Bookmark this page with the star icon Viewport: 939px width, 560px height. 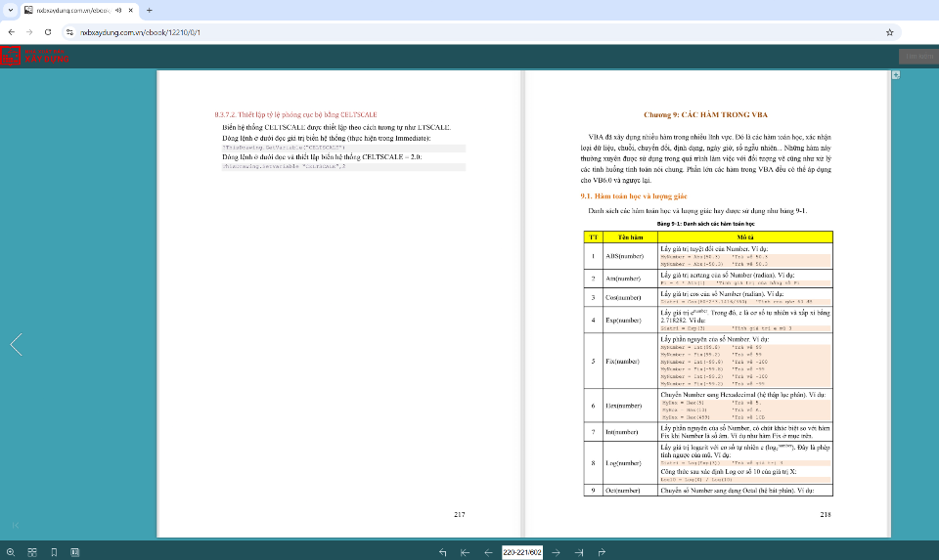pyautogui.click(x=889, y=31)
